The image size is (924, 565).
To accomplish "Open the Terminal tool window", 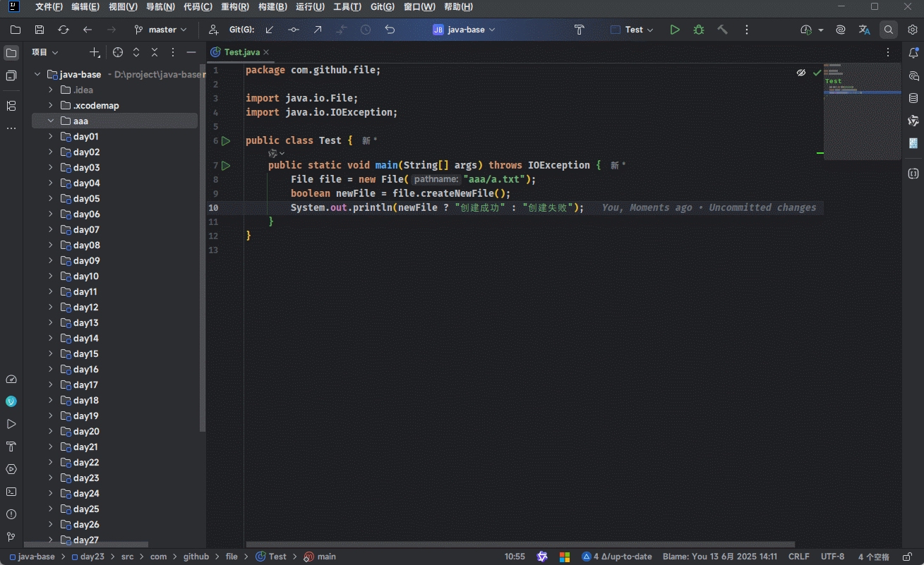I will tap(11, 492).
